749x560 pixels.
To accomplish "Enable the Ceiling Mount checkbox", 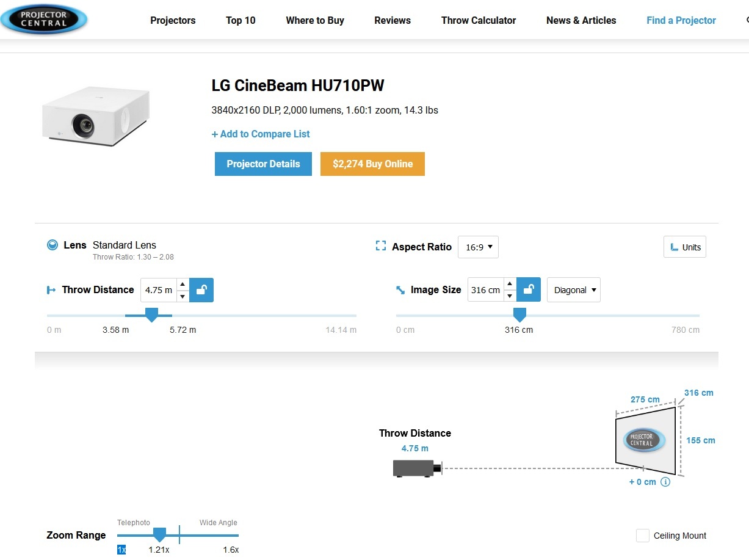I will click(643, 536).
